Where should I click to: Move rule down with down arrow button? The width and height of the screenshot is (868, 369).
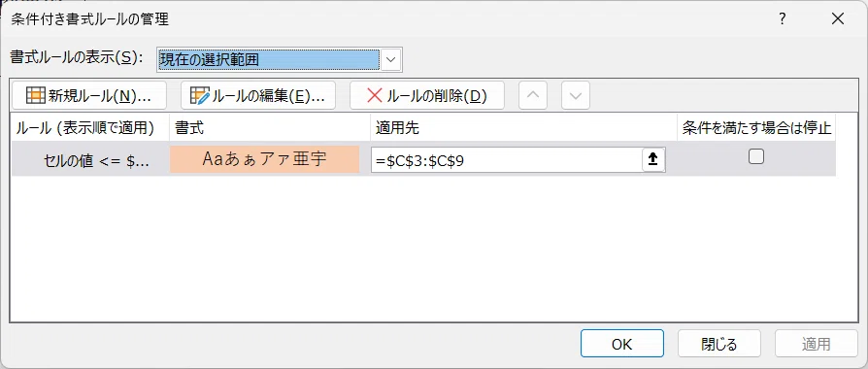[576, 96]
